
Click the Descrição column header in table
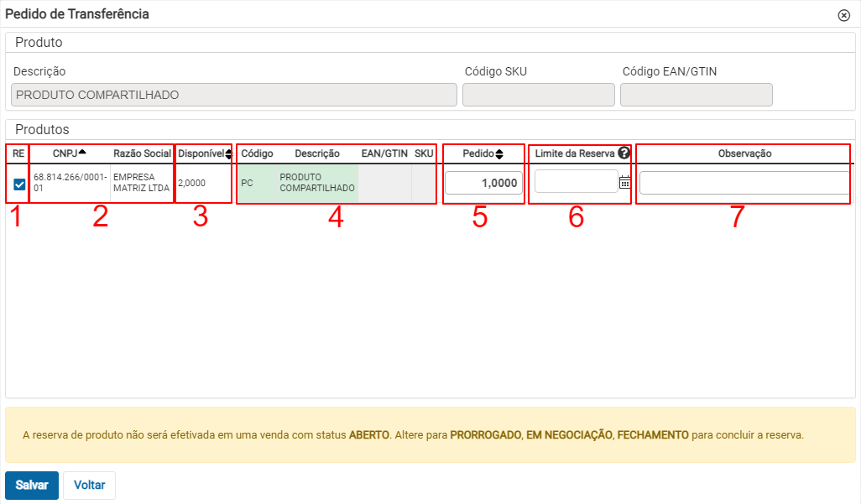tap(317, 153)
